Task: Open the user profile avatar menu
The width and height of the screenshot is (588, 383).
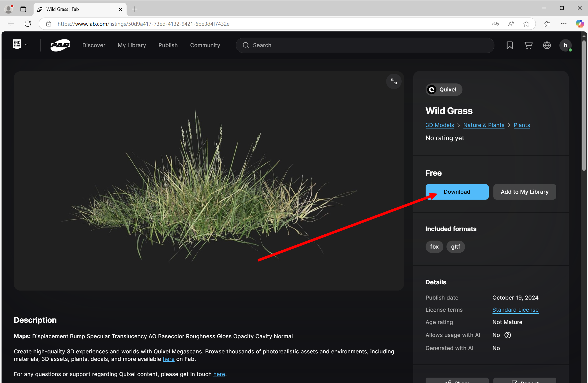Action: click(x=565, y=45)
